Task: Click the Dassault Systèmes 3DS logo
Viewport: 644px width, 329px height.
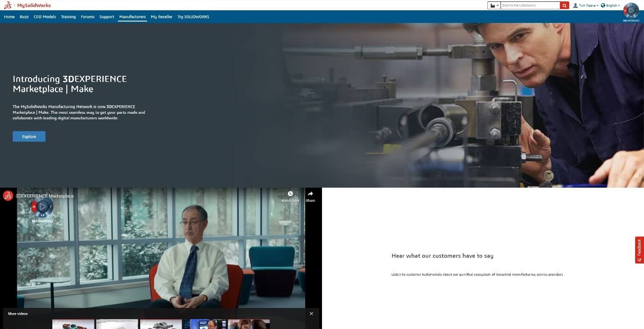Action: tap(7, 5)
